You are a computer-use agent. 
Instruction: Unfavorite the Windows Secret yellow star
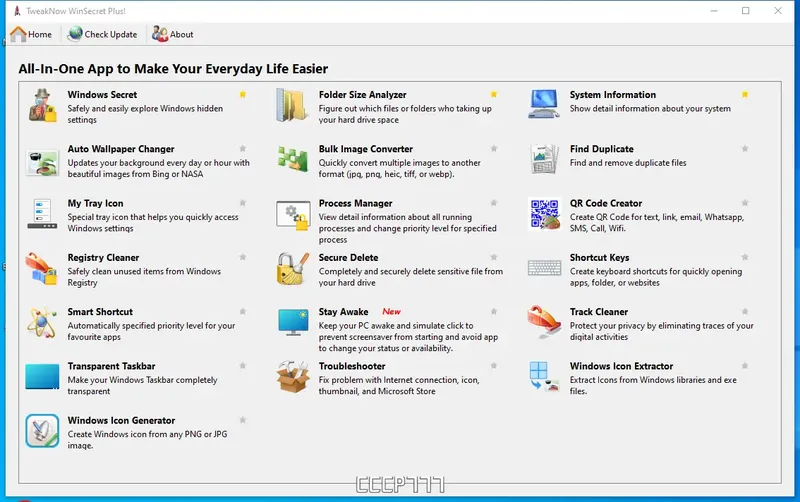pyautogui.click(x=243, y=94)
